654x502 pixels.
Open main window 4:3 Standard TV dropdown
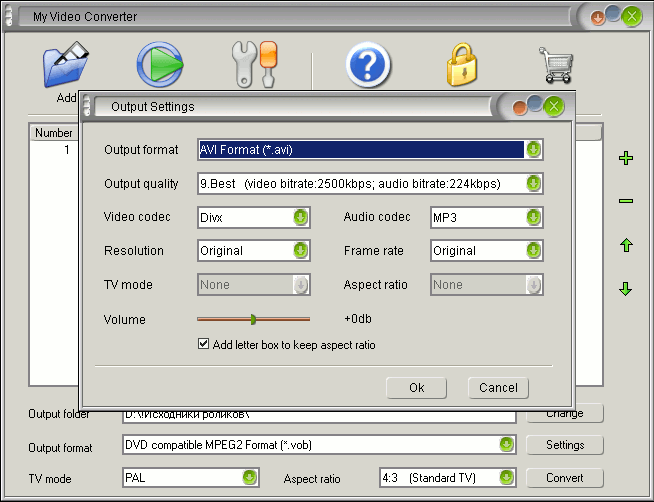(x=506, y=477)
